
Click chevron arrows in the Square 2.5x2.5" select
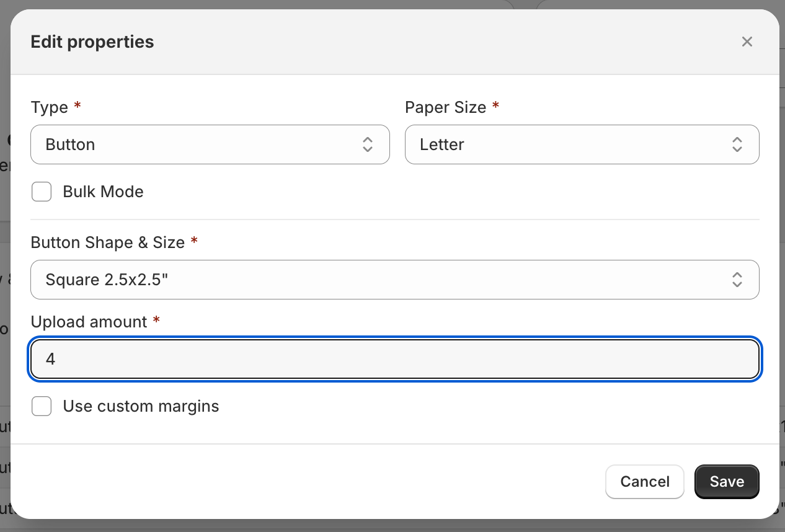coord(737,280)
